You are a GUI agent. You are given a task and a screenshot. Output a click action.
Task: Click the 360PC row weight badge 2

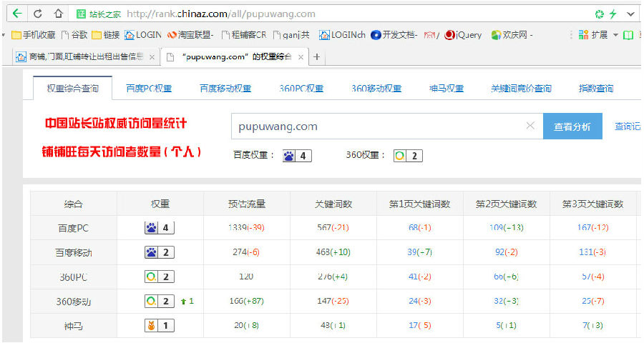[160, 277]
